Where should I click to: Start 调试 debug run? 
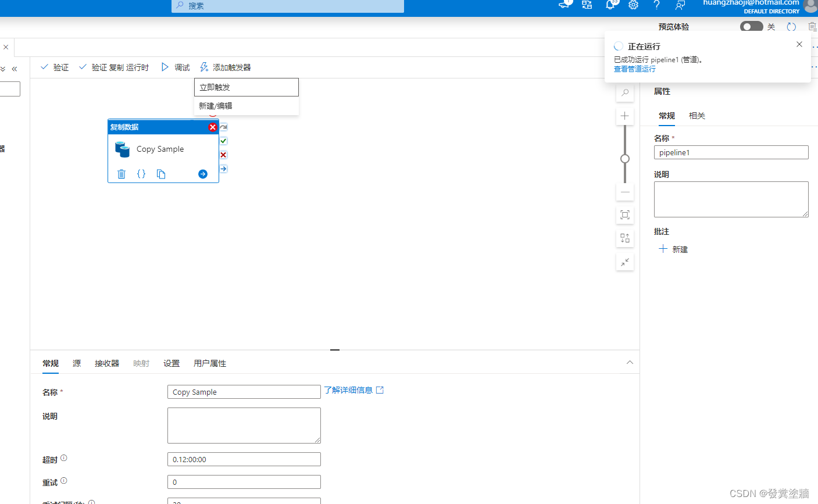pyautogui.click(x=176, y=67)
